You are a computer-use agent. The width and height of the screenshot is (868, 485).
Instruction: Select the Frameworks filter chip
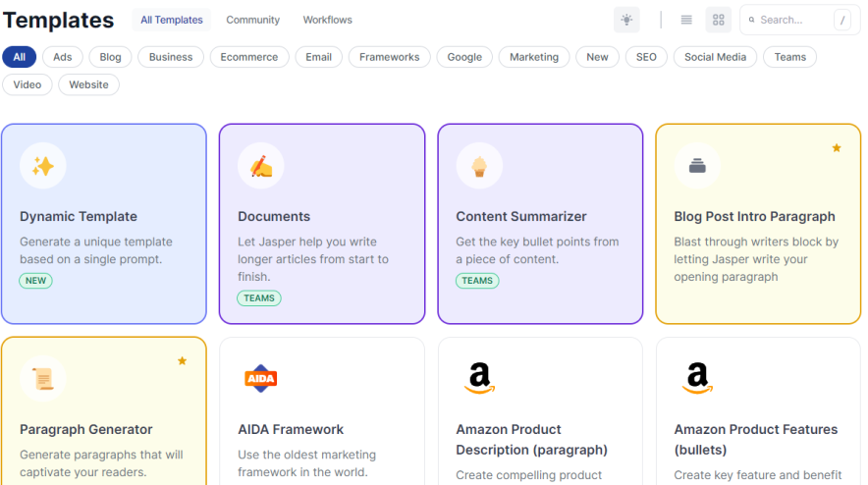[389, 57]
